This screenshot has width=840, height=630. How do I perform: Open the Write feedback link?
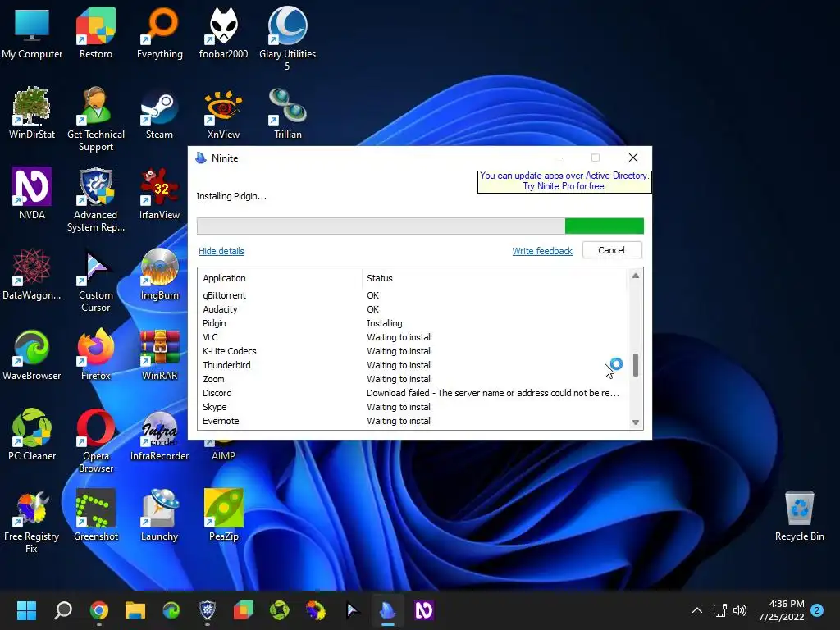coord(542,251)
